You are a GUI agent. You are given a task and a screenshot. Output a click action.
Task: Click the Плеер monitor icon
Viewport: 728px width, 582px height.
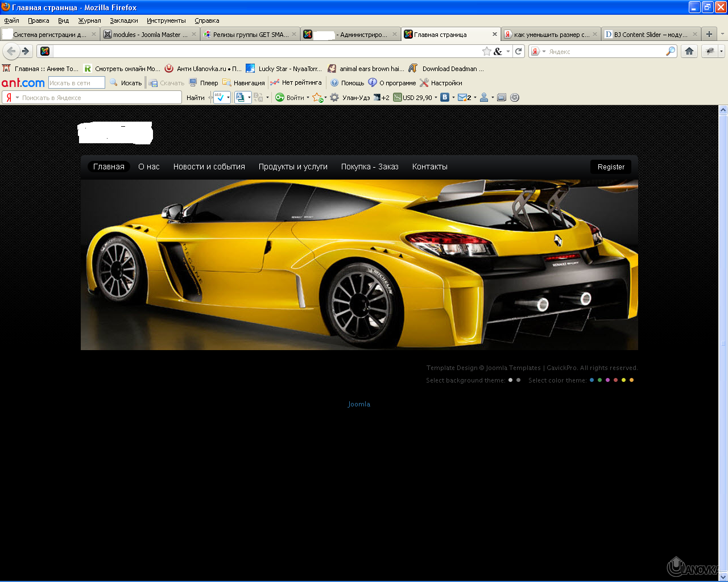[x=193, y=83]
